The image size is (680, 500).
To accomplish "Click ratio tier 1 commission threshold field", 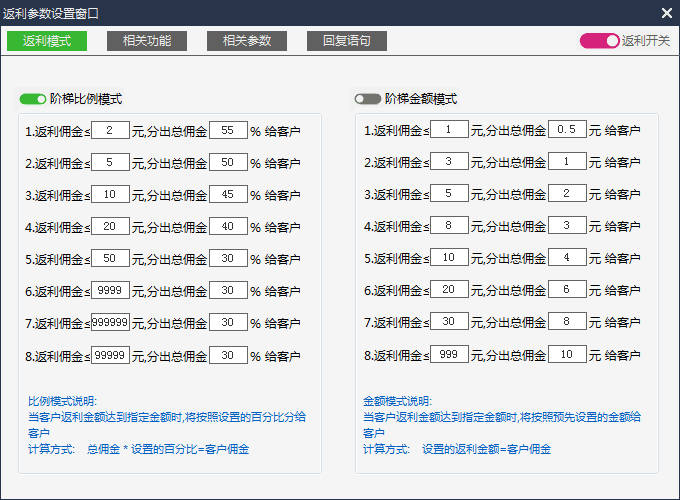I will [x=110, y=130].
